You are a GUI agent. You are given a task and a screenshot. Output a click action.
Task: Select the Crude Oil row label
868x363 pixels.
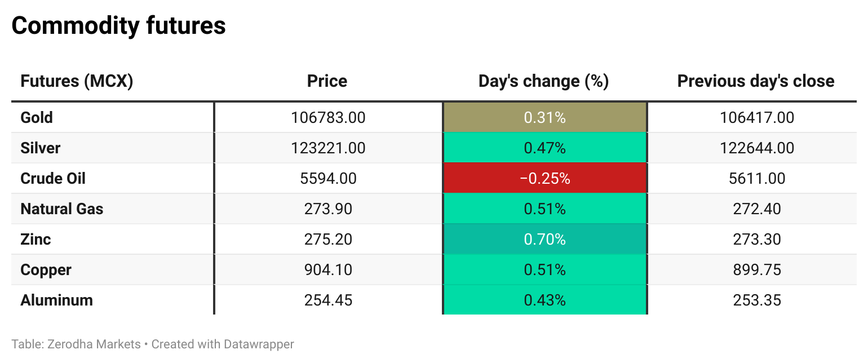coord(53,179)
